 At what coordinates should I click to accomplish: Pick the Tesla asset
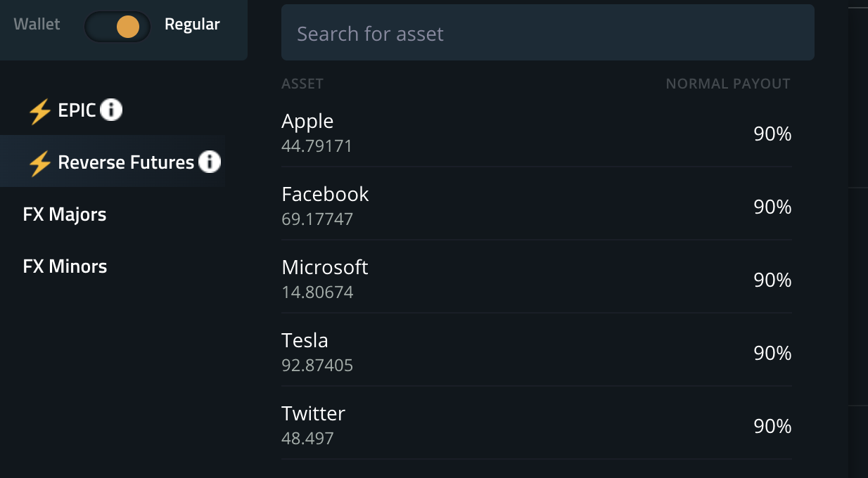tap(537, 353)
